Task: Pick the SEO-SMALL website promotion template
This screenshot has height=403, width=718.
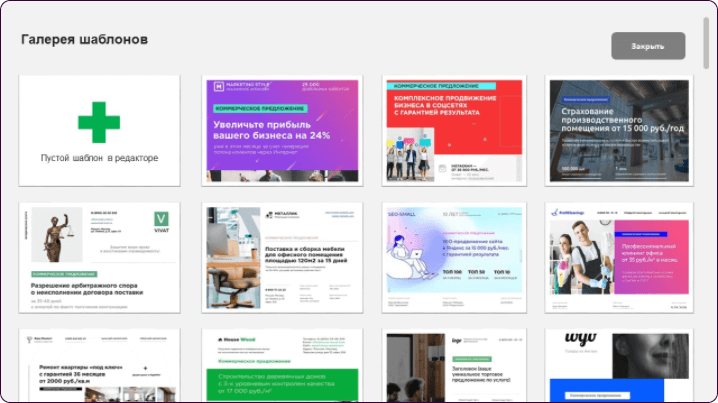Action: [463, 258]
